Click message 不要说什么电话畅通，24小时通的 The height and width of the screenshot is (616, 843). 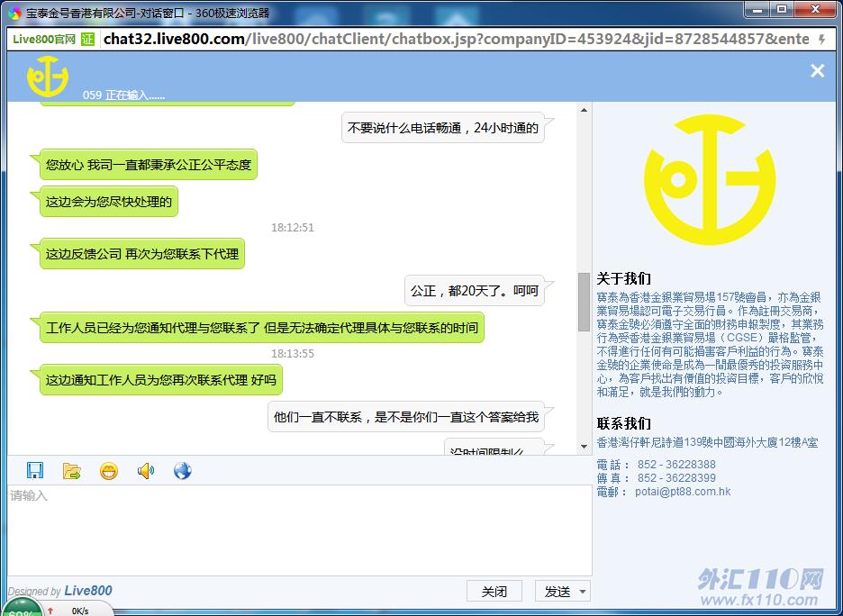[x=443, y=128]
